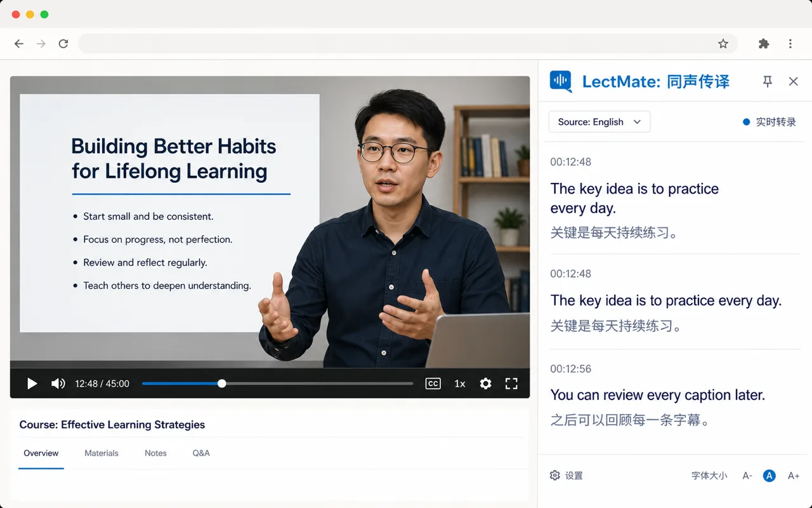
Task: Reload the current page
Action: point(63,44)
